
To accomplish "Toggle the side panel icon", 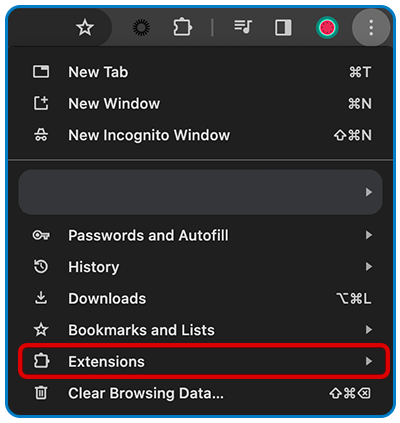I will [283, 27].
